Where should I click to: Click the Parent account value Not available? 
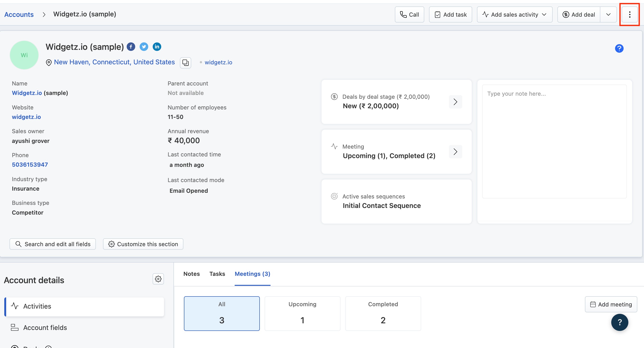tap(186, 93)
